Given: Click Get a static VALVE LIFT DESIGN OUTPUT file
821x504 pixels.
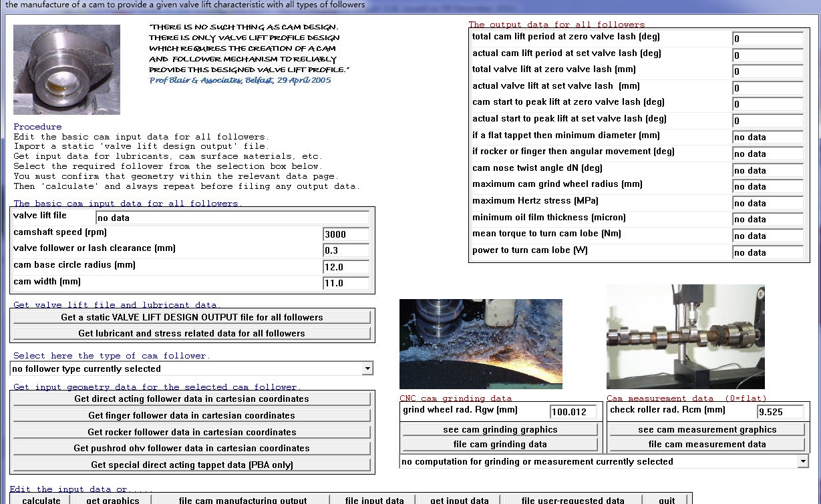Looking at the screenshot, I should pos(192,317).
